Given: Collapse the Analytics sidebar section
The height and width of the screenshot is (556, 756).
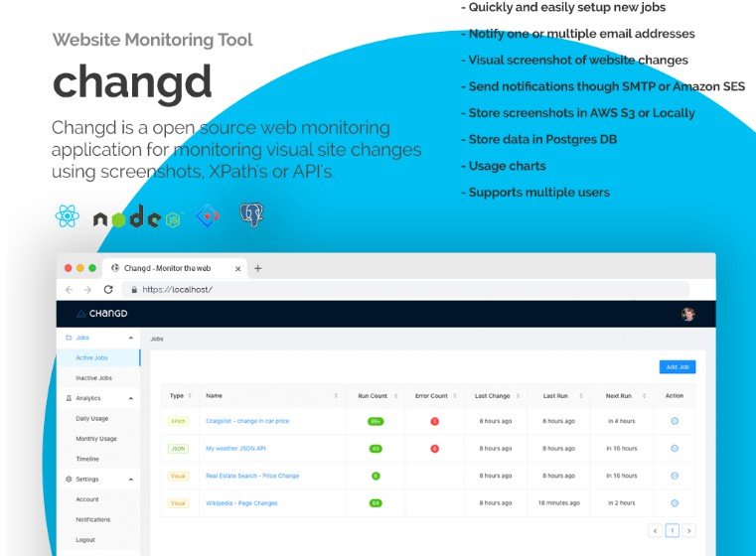Looking at the screenshot, I should coord(131,398).
